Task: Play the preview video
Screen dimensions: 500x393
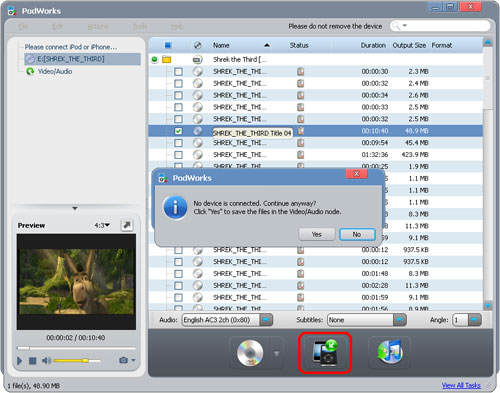Action: click(x=19, y=361)
